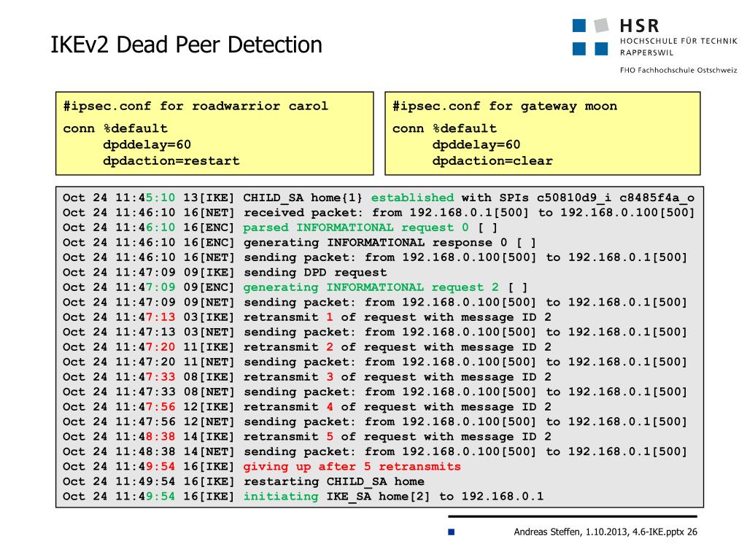Click 'received packet: from 192.168.0.1[500]' line
747x560 pixels.
379,212
